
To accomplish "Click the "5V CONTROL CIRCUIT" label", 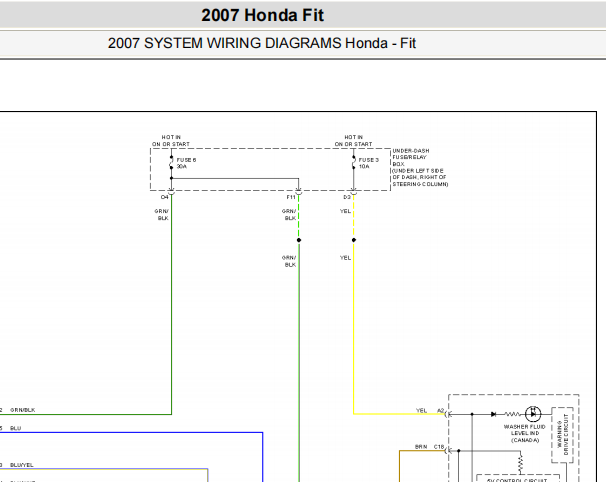I will (517, 480).
